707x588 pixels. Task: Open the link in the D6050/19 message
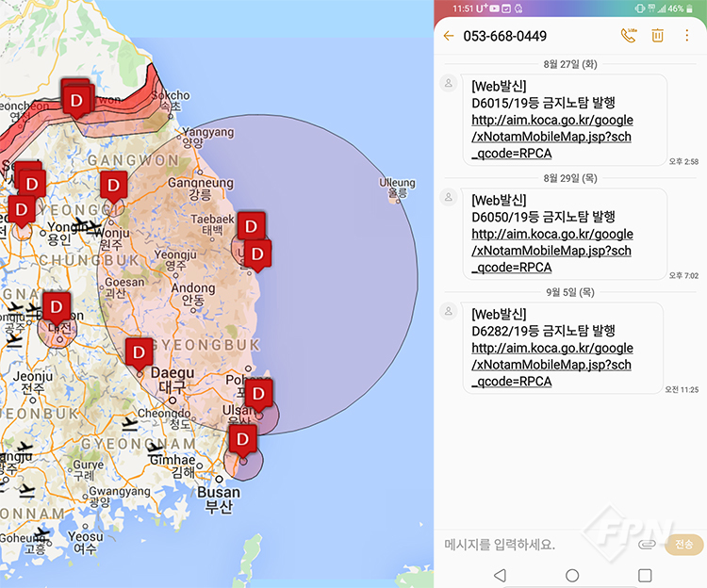tap(551, 251)
